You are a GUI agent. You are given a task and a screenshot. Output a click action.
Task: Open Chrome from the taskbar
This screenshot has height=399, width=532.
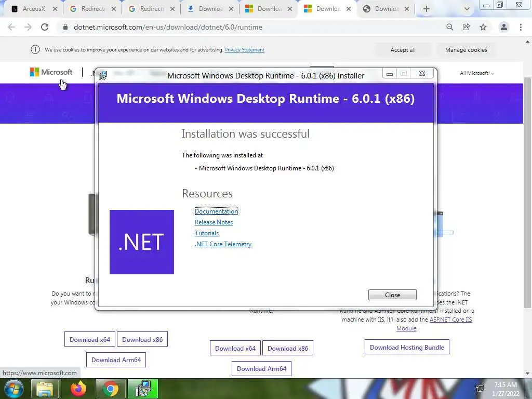110,389
